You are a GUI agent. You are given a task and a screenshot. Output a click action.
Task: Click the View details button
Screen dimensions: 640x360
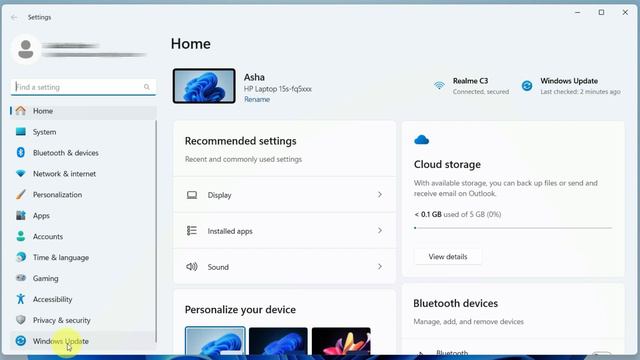point(448,256)
